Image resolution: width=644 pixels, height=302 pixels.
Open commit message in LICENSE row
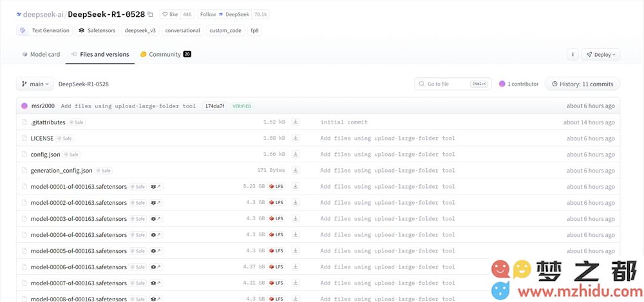[388, 138]
